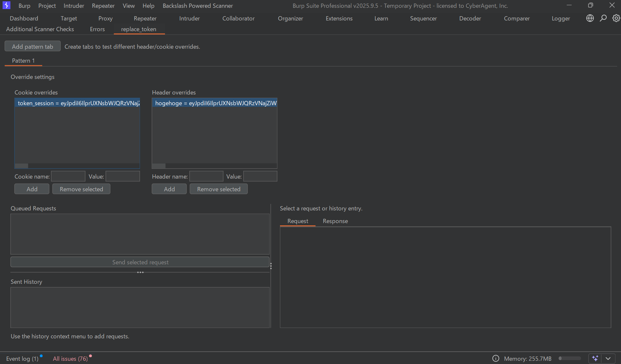Image resolution: width=621 pixels, height=364 pixels.
Task: Click Add button under Header overrides
Action: point(169,189)
